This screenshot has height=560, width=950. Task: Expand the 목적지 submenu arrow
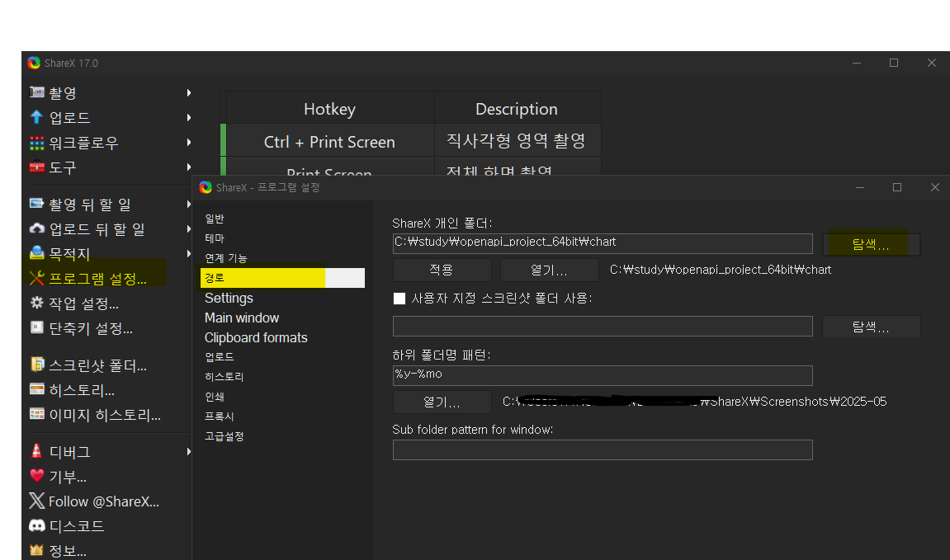pyautogui.click(x=189, y=254)
